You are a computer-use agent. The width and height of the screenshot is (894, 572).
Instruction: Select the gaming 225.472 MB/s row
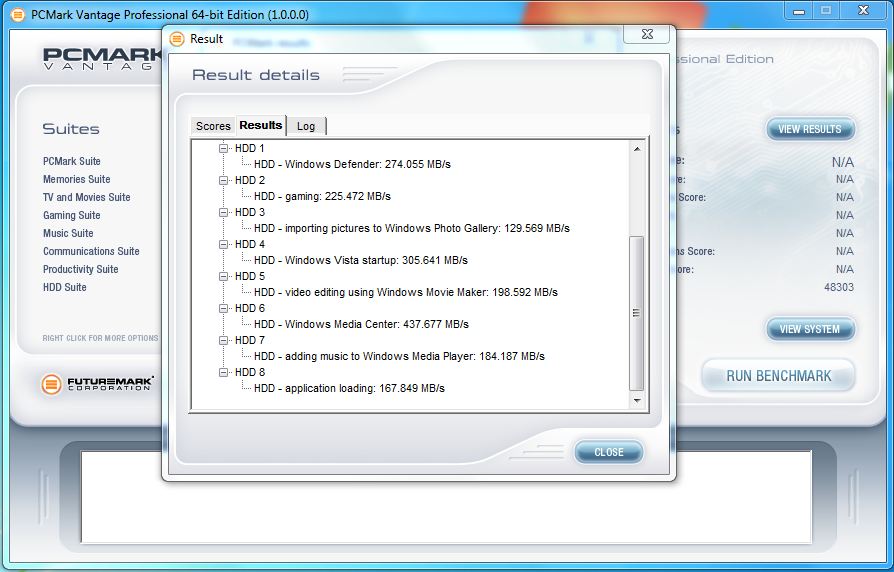click(323, 196)
